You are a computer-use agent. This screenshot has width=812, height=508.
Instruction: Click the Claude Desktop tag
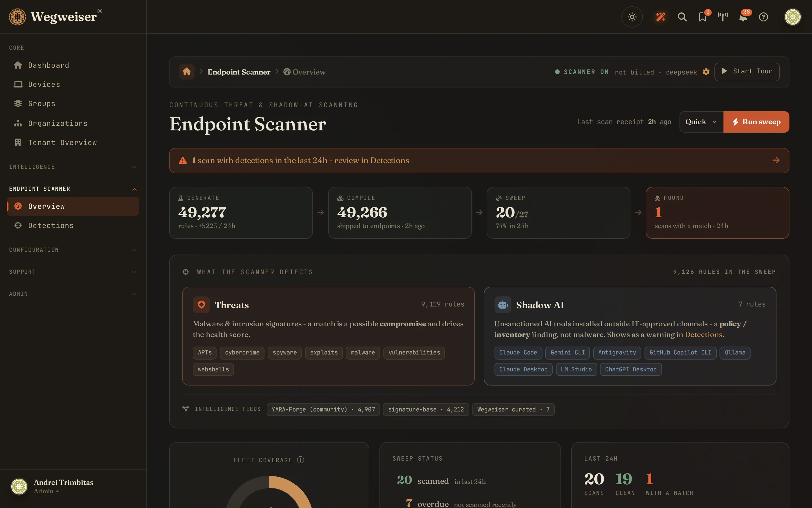click(x=523, y=370)
